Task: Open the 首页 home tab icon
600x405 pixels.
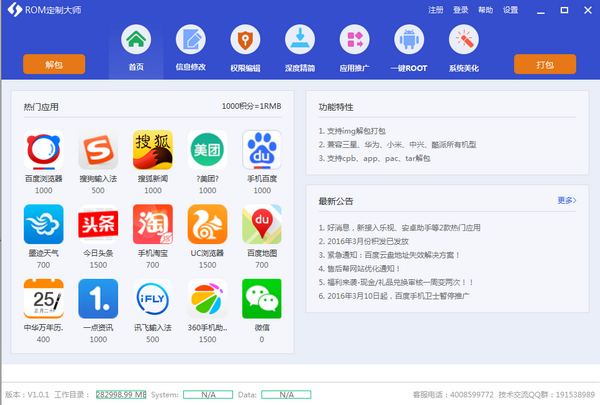Action: [x=136, y=39]
